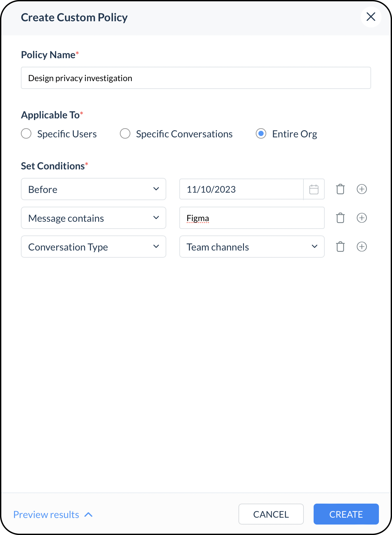Open the Conversation Type condition dropdown
Image resolution: width=392 pixels, height=535 pixels.
coord(93,247)
